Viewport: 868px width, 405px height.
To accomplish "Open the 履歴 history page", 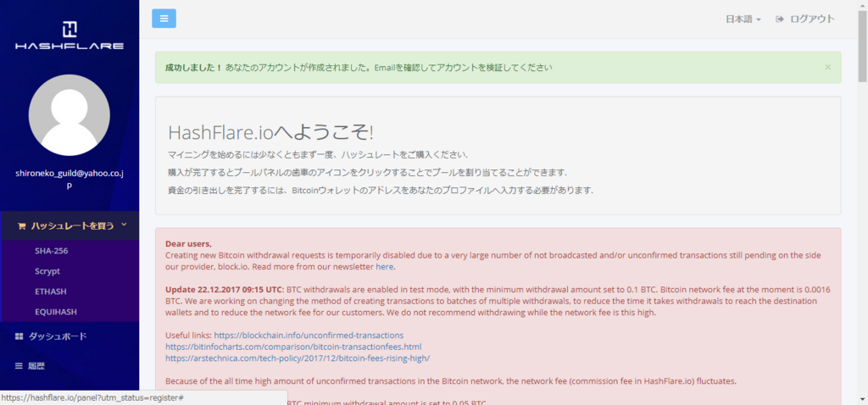I will (36, 366).
